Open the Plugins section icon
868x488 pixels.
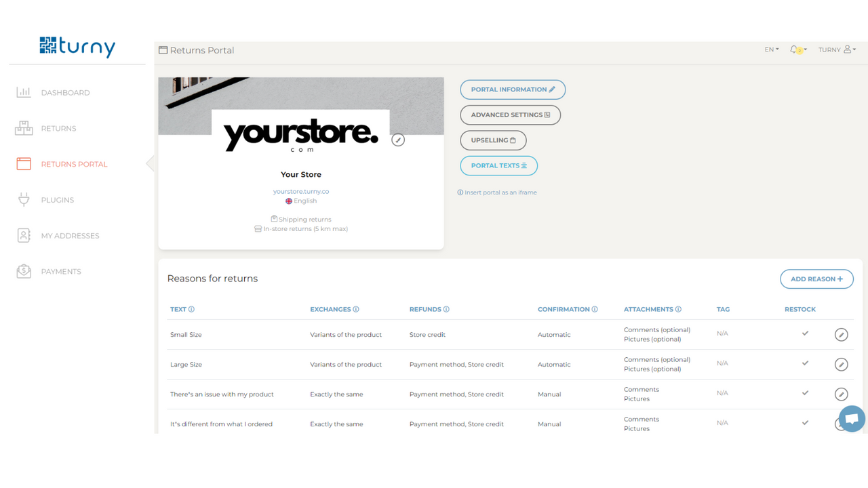(x=24, y=199)
